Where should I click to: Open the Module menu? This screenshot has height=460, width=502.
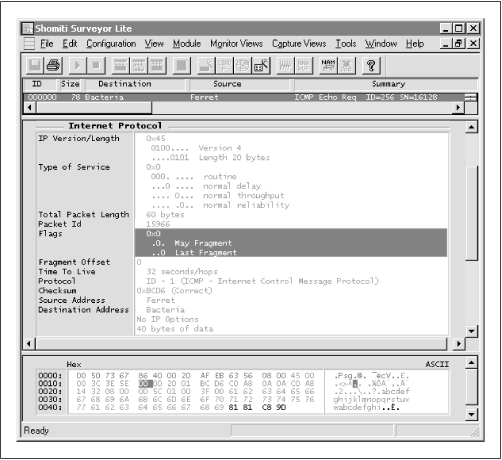[x=187, y=44]
